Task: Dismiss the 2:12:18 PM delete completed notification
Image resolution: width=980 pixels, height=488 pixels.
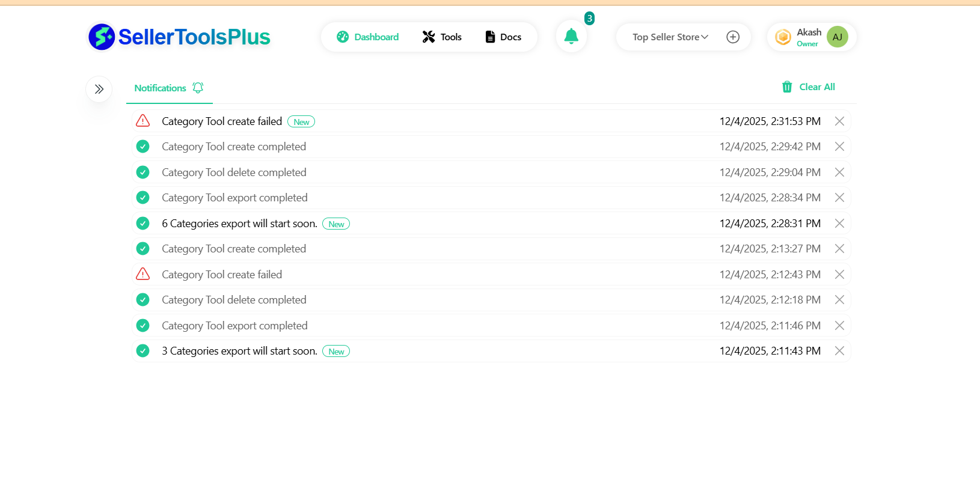Action: tap(840, 300)
